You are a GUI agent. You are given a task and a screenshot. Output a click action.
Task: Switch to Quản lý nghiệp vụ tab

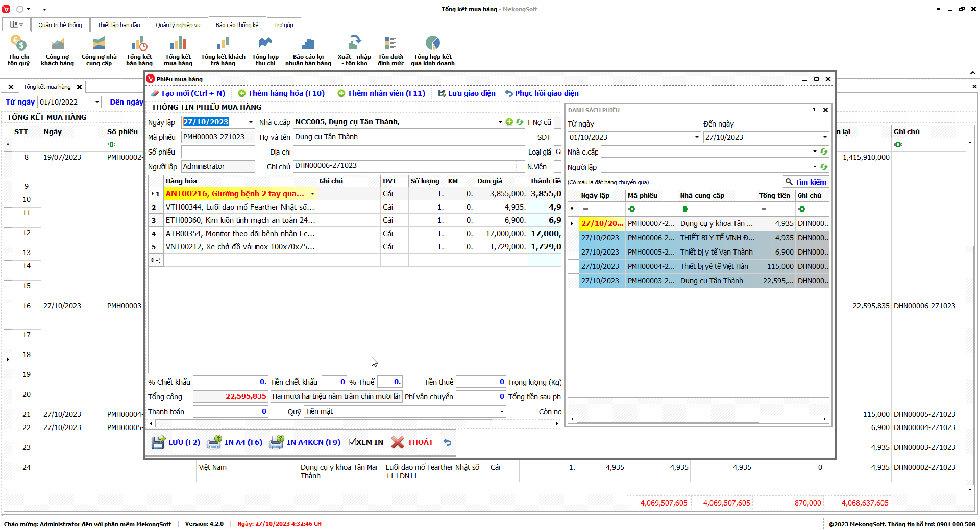coord(178,25)
